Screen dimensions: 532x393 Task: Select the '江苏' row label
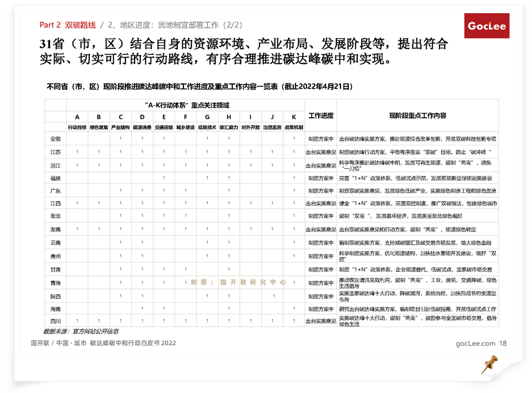pyautogui.click(x=55, y=152)
